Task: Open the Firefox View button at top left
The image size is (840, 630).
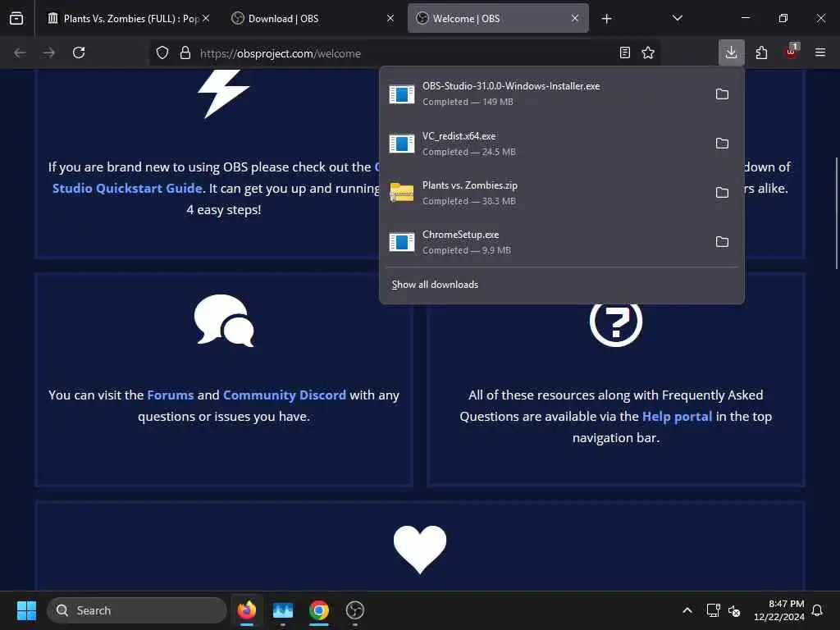Action: 16,18
